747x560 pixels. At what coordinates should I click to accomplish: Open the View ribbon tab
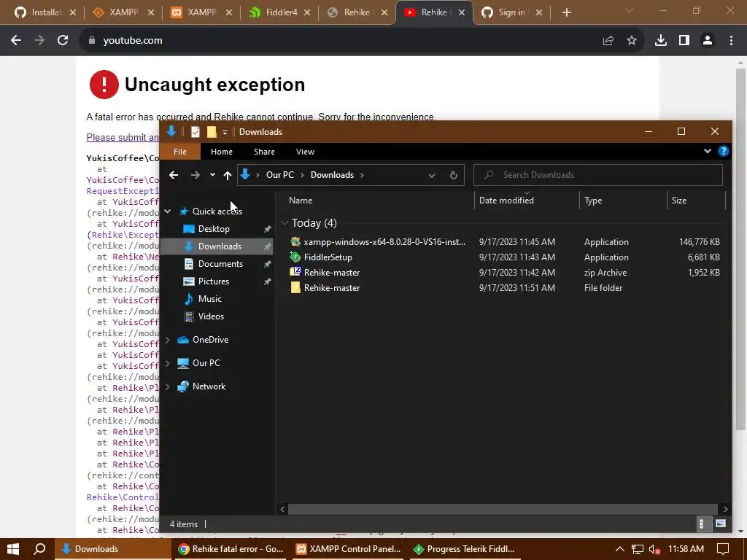pos(305,152)
